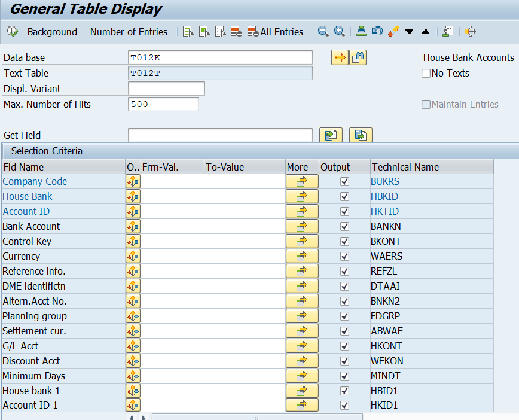This screenshot has width=519, height=420.
Task: Click To-Value cell for House Bank
Action: (x=245, y=196)
